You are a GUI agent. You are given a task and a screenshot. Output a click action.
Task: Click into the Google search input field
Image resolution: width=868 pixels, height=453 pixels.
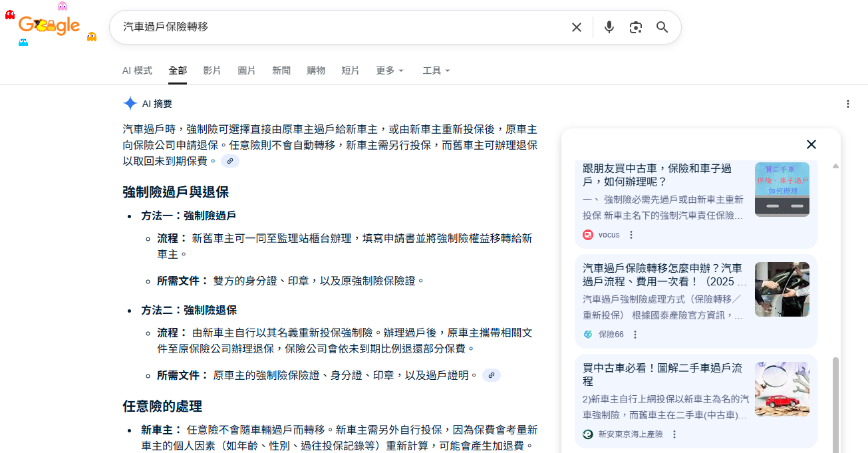pyautogui.click(x=333, y=27)
